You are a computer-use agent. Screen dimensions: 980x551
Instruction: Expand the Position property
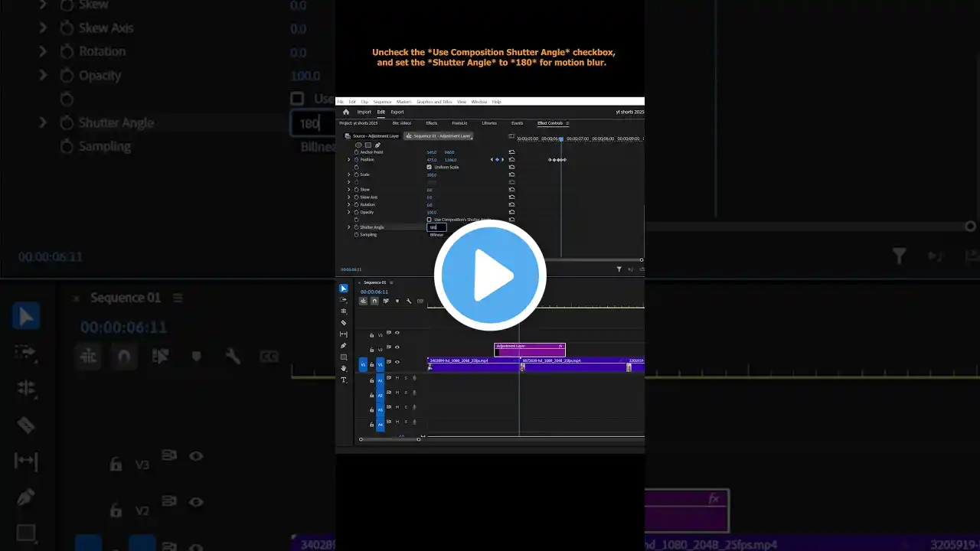coord(349,160)
